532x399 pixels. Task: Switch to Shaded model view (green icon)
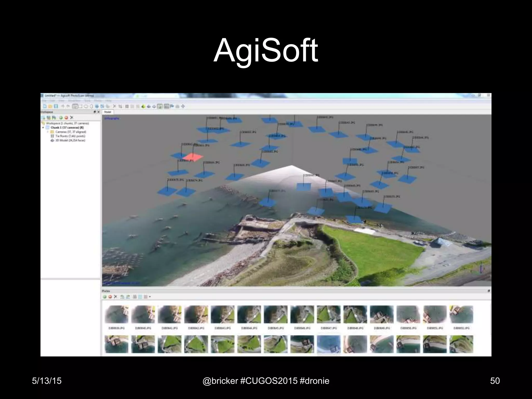pos(143,106)
